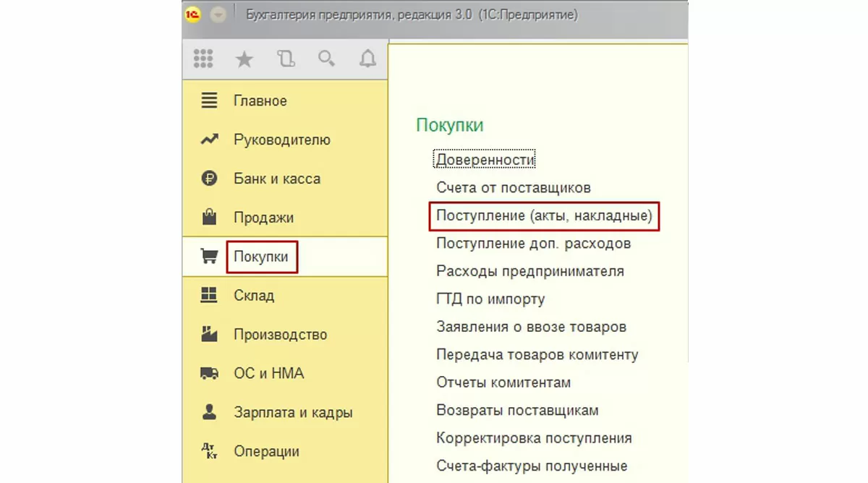
Task: Click the Банк и касса ruble icon
Action: click(x=209, y=179)
